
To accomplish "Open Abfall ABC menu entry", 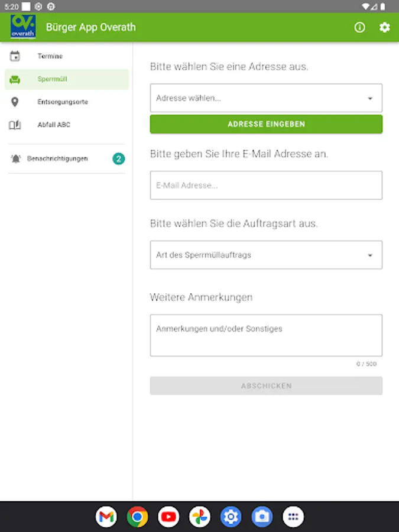I will tap(54, 125).
